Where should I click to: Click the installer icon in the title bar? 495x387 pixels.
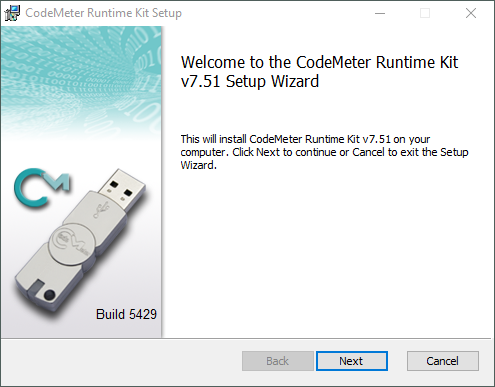click(x=12, y=13)
